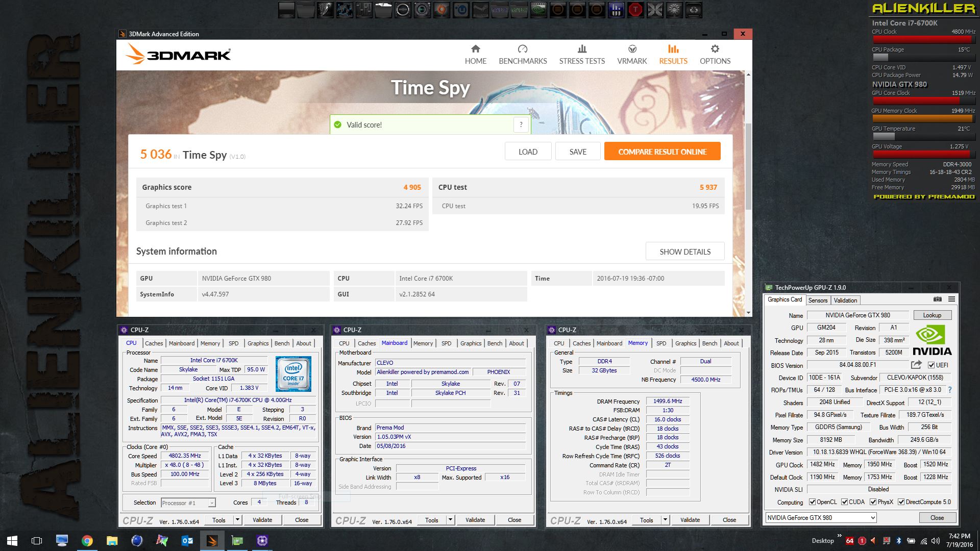Open the red ThrottleStop T dock icon
Viewport: 980px width, 551px height.
point(635,10)
